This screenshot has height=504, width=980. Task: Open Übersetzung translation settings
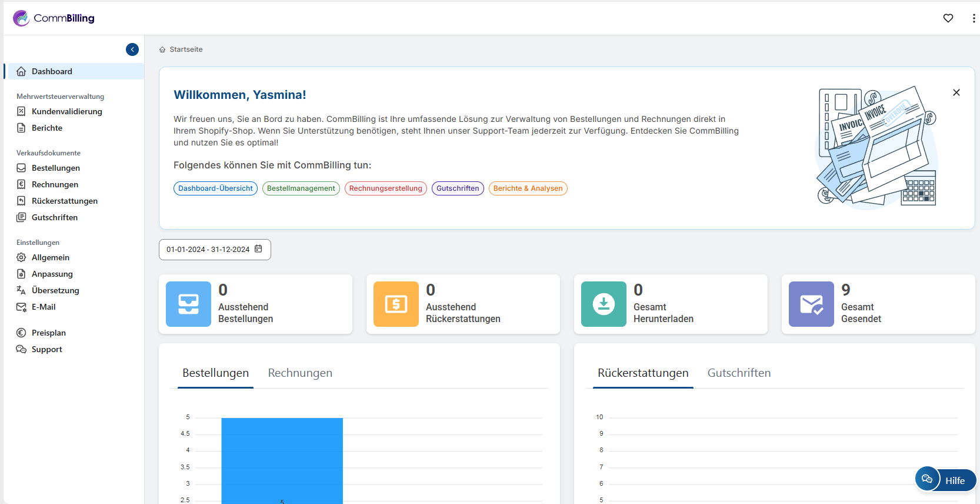tap(55, 290)
